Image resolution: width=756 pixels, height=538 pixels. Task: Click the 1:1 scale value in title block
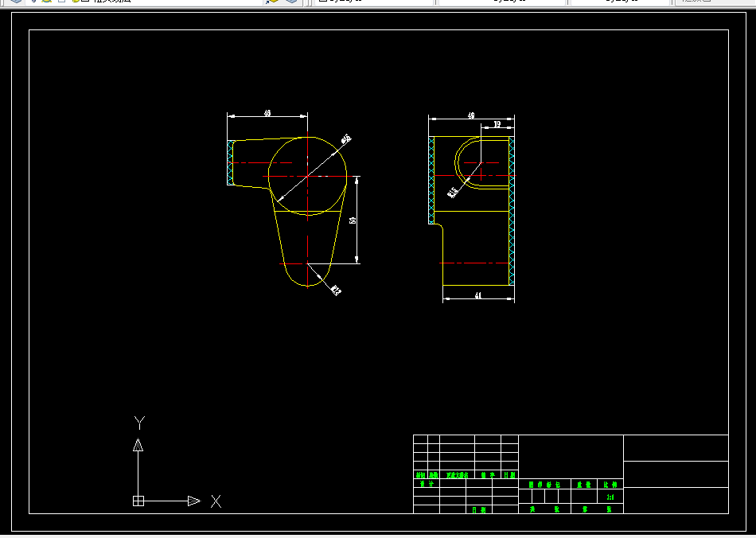[x=610, y=497]
